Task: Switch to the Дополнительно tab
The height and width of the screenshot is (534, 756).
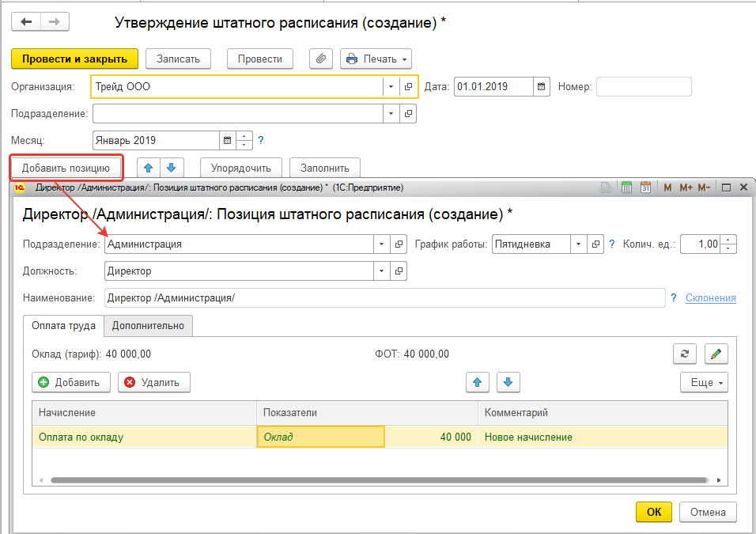Action: point(148,325)
